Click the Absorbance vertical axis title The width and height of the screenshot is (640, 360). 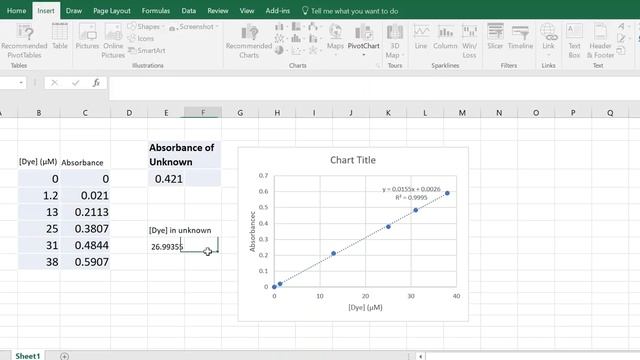tap(252, 231)
